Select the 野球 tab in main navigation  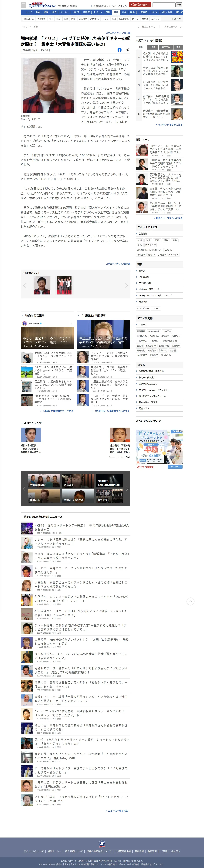tap(46, 12)
